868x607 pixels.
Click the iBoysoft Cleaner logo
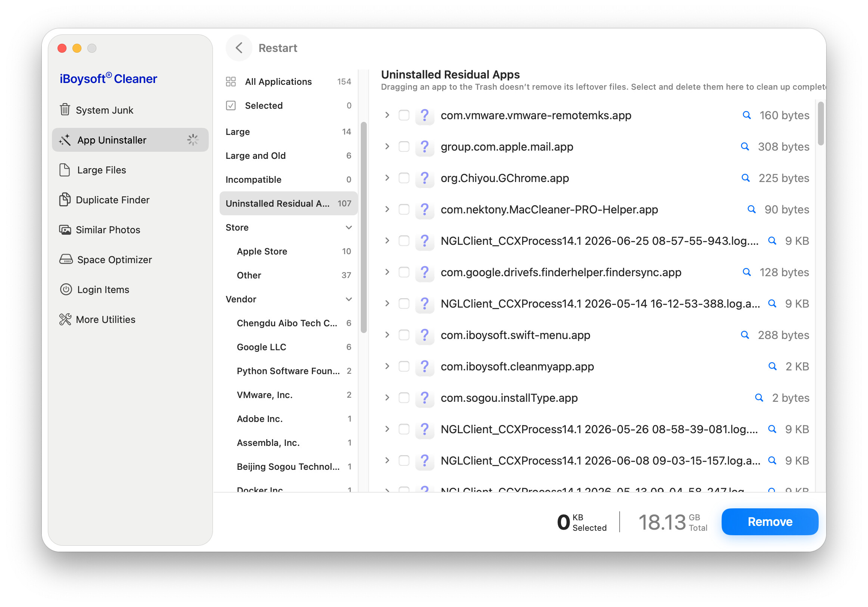pos(108,78)
